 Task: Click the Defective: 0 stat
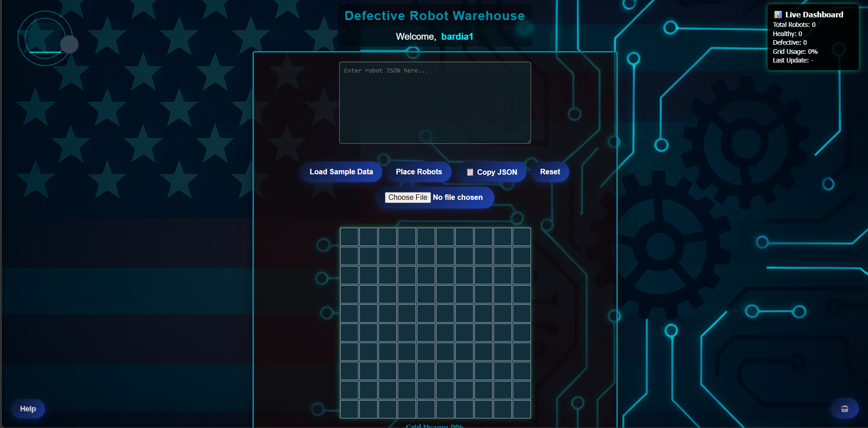[789, 42]
